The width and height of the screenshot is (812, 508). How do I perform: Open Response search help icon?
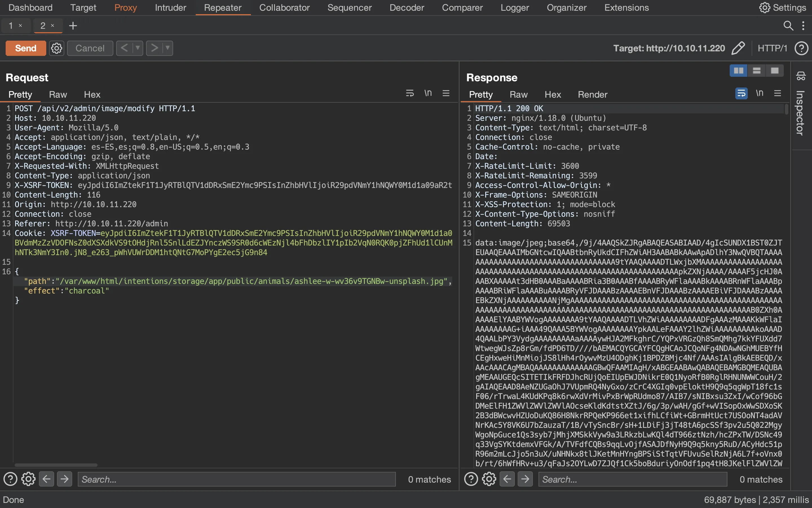[x=471, y=479]
